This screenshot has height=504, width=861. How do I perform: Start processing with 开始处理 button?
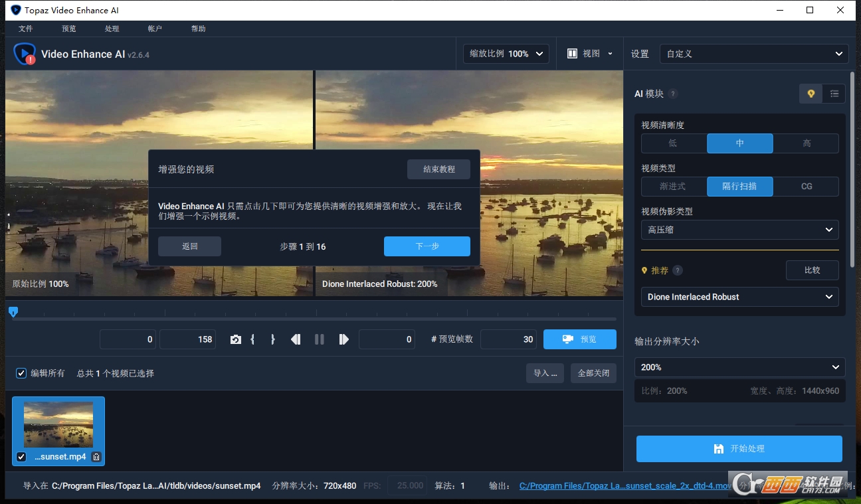point(739,449)
